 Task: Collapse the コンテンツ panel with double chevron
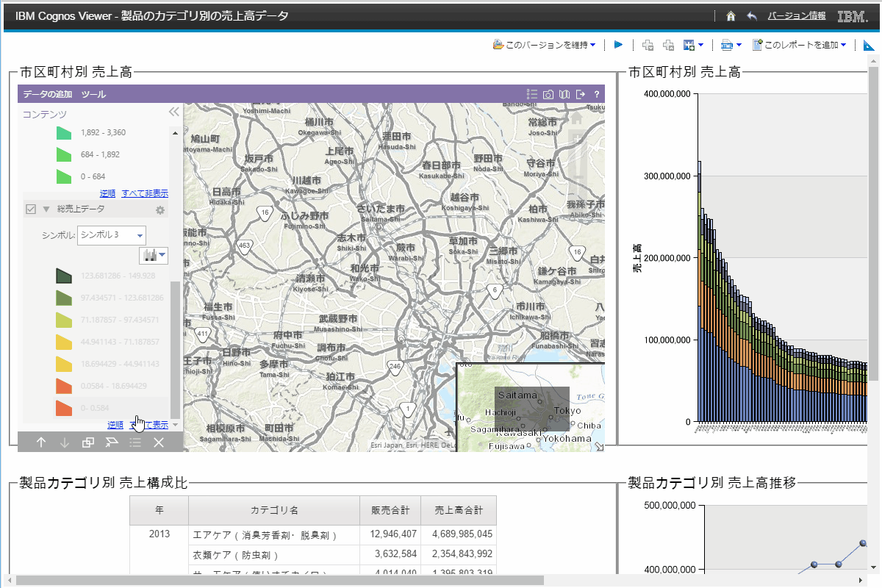(x=174, y=112)
